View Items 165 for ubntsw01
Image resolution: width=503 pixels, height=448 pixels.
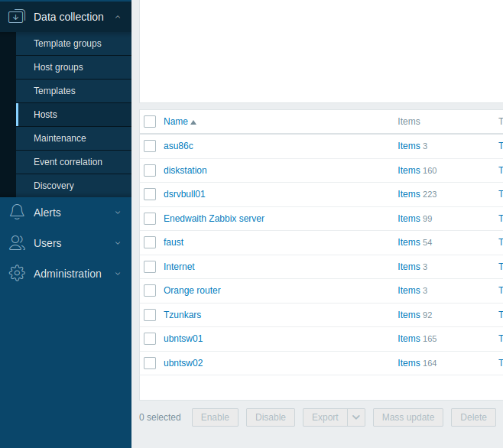tap(409, 339)
